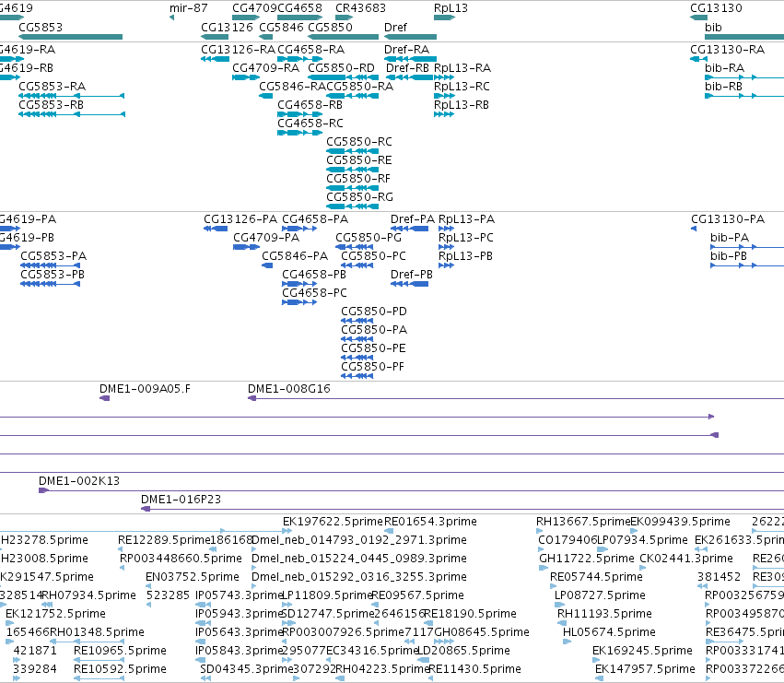Select protein CG13126-PA label
This screenshot has height=683, width=784.
[240, 219]
